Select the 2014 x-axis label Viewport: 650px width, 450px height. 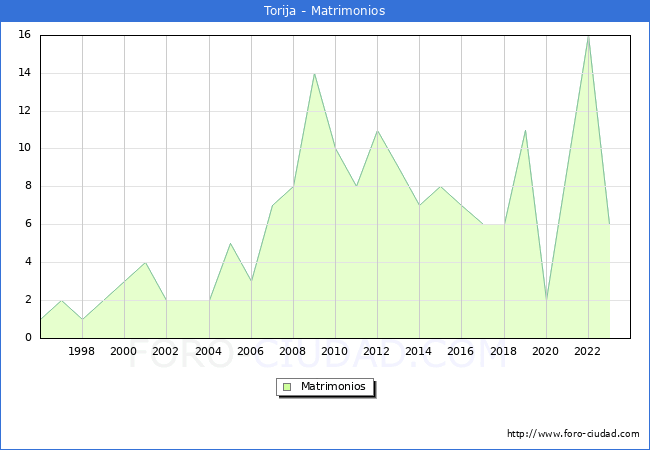click(418, 351)
